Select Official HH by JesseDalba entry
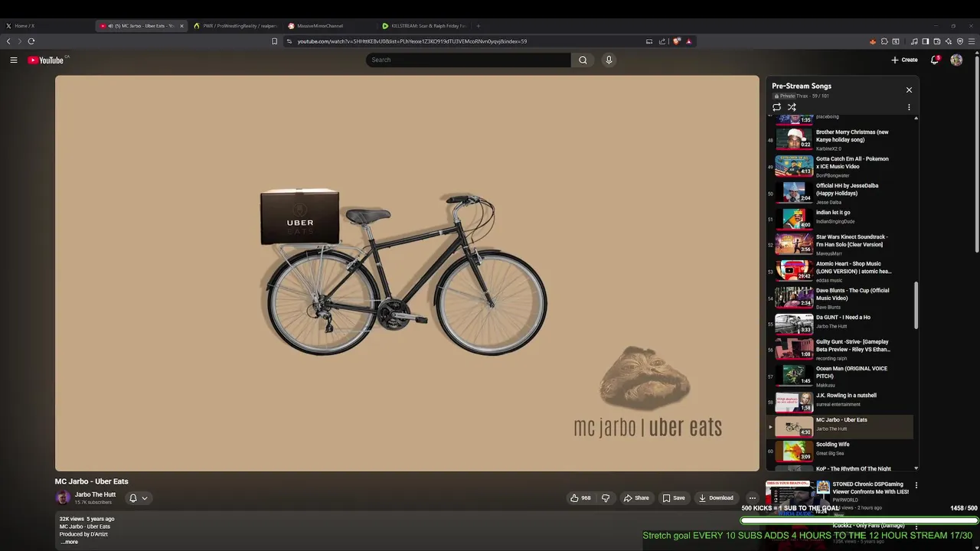 840,193
